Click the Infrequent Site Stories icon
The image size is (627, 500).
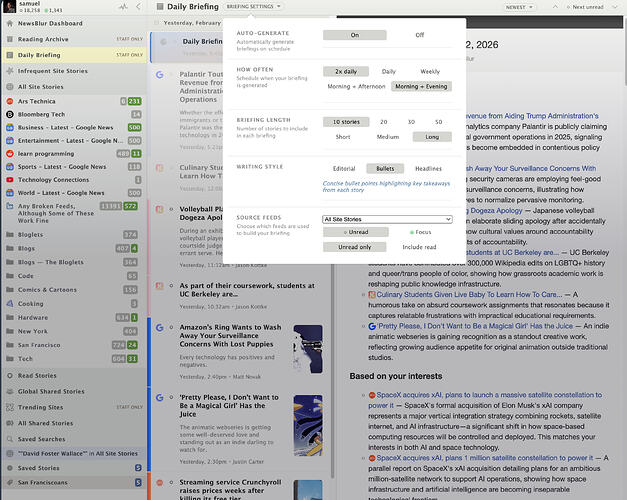click(10, 71)
